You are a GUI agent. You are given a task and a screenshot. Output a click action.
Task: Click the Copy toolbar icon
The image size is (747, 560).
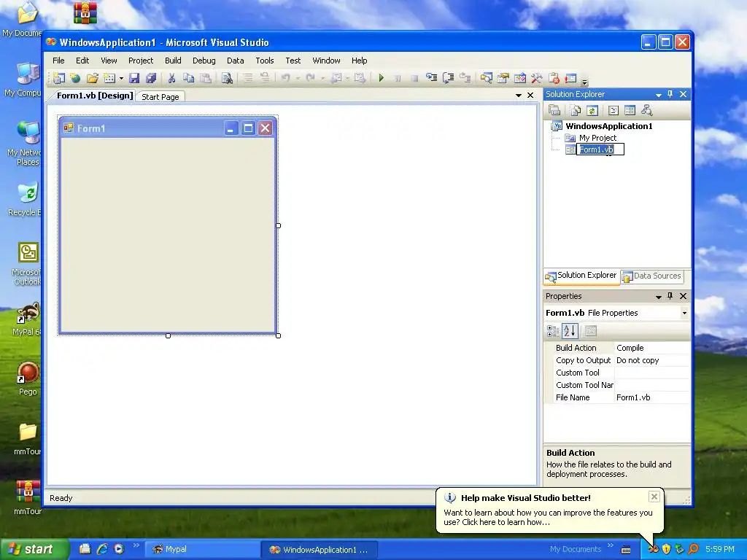(189, 78)
